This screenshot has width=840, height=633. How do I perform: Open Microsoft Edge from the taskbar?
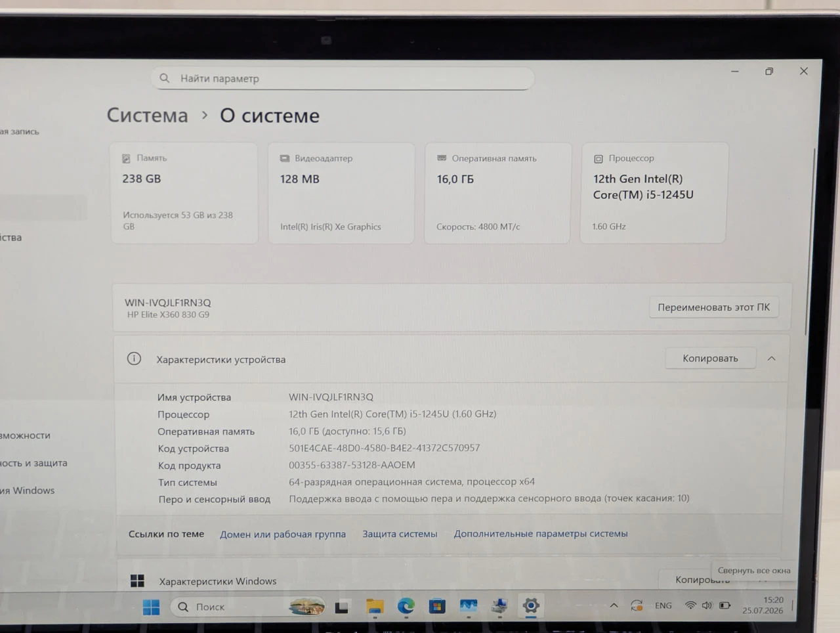tap(406, 605)
